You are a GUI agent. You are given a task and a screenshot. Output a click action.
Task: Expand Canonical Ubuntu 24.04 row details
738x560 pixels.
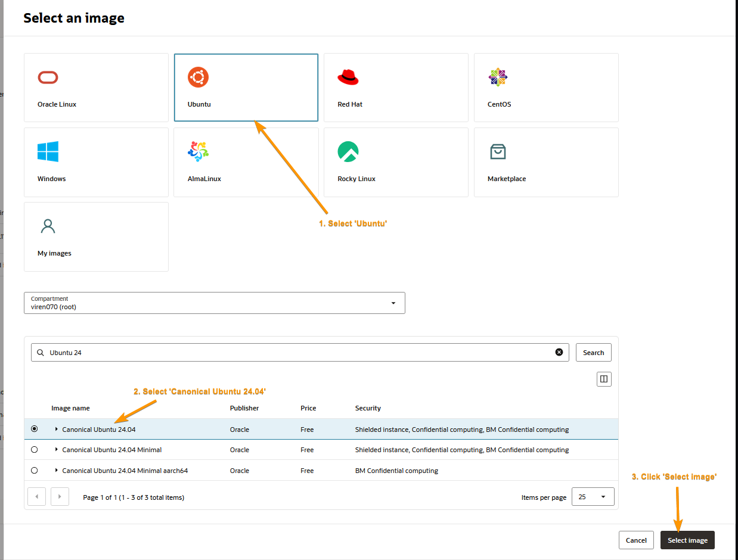pyautogui.click(x=57, y=429)
